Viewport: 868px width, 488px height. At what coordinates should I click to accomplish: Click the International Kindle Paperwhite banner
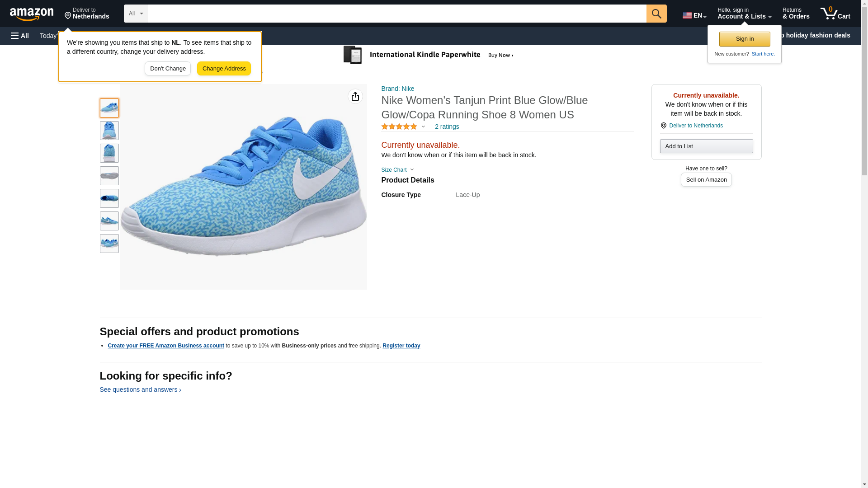click(429, 55)
